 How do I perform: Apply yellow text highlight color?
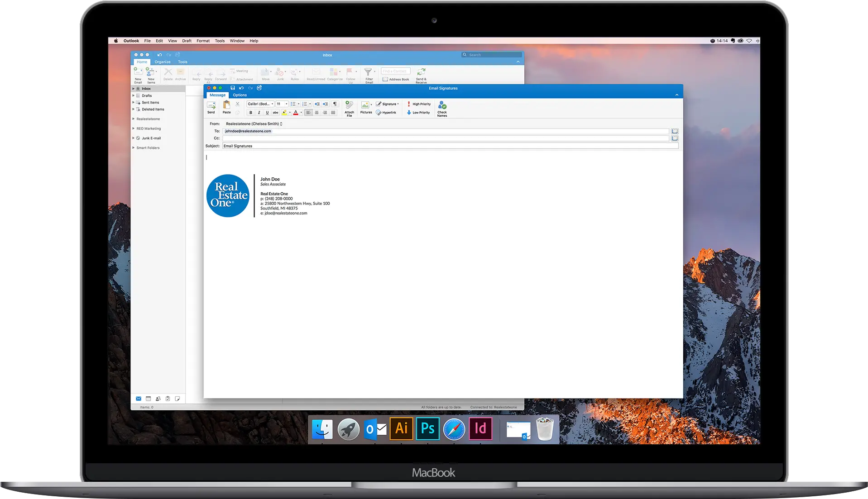tap(284, 113)
